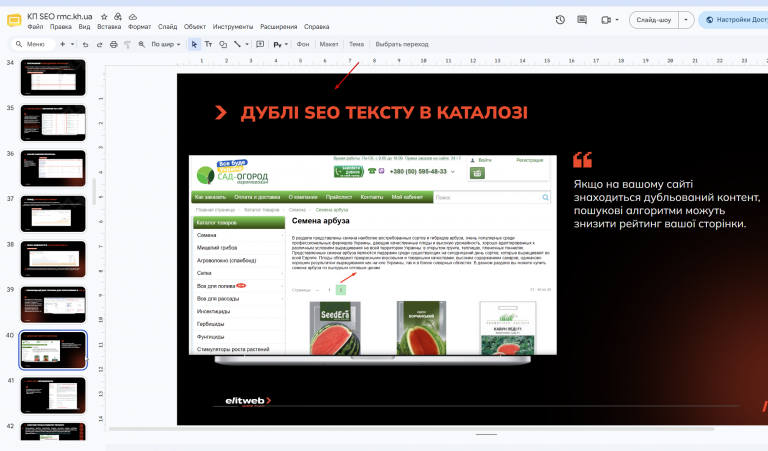The image size is (768, 451).
Task: Open the Формат menu
Action: click(139, 26)
